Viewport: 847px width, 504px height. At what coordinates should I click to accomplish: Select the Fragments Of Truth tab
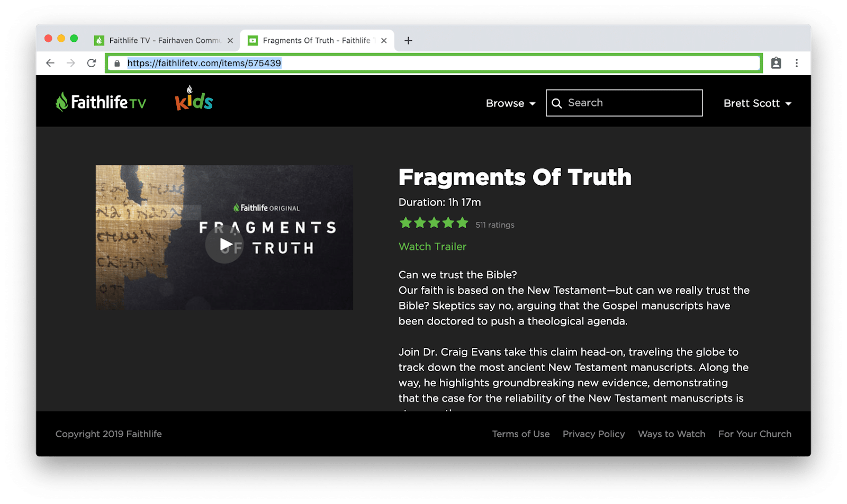317,41
